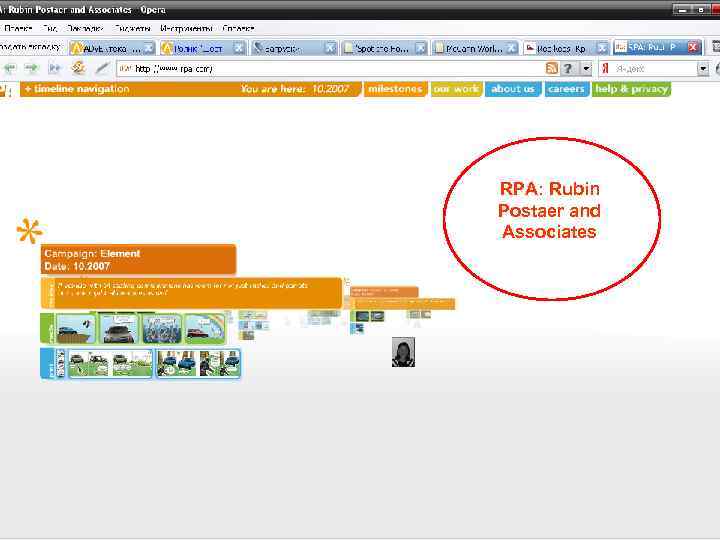
Task: Click the green row label tab
Action: point(47,329)
